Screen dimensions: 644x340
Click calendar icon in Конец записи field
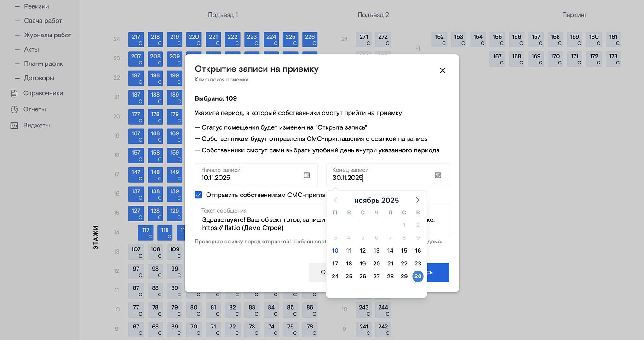438,175
